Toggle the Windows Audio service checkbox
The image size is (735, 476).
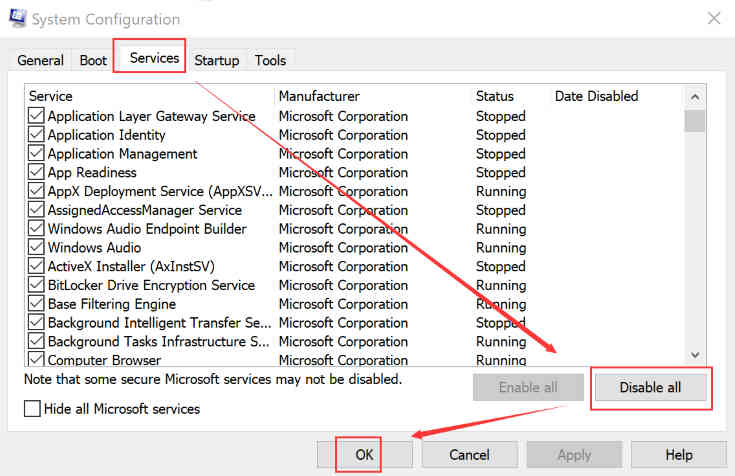point(37,248)
